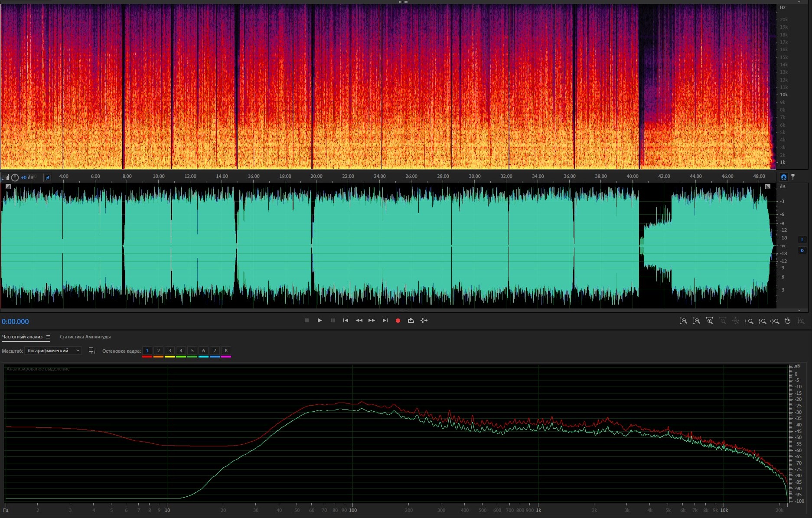Click the 40:00 mark on the timeline ruler

pos(633,176)
